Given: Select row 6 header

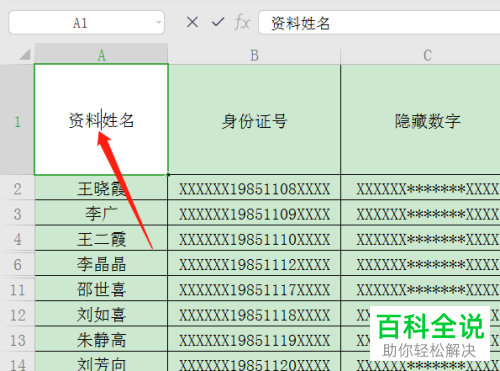Looking at the screenshot, I should coord(17,264).
